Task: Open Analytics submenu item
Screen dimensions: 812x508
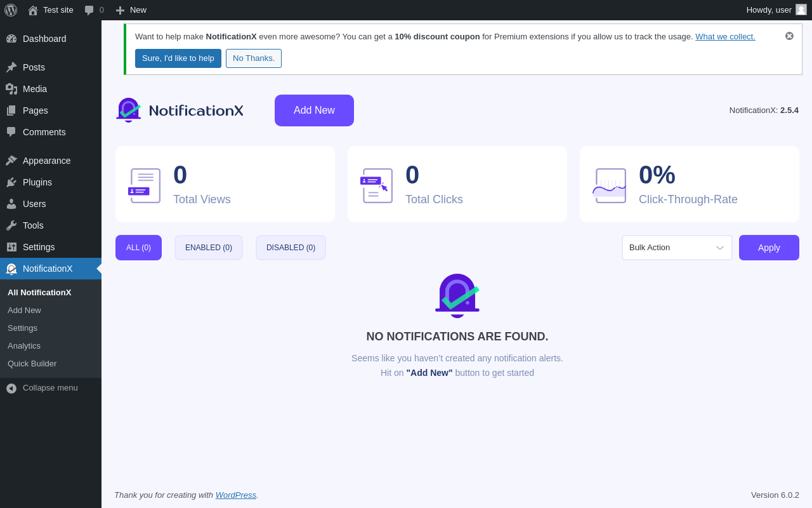Action: click(x=24, y=346)
